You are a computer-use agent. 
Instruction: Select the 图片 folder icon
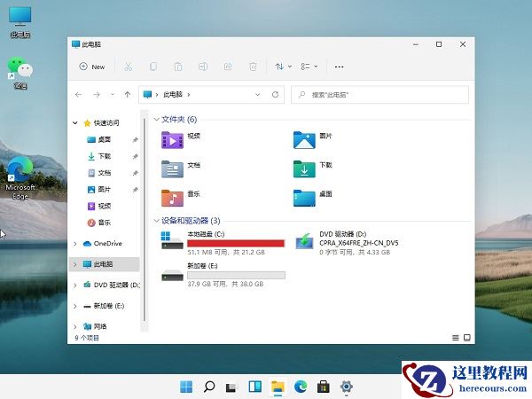tap(304, 140)
